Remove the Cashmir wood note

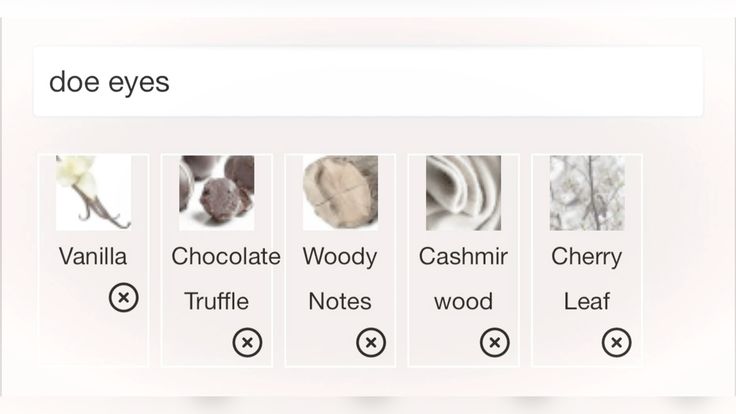(x=494, y=343)
